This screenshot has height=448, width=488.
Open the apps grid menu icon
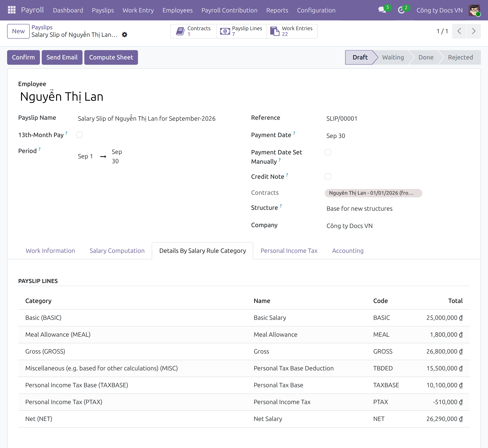(12, 10)
